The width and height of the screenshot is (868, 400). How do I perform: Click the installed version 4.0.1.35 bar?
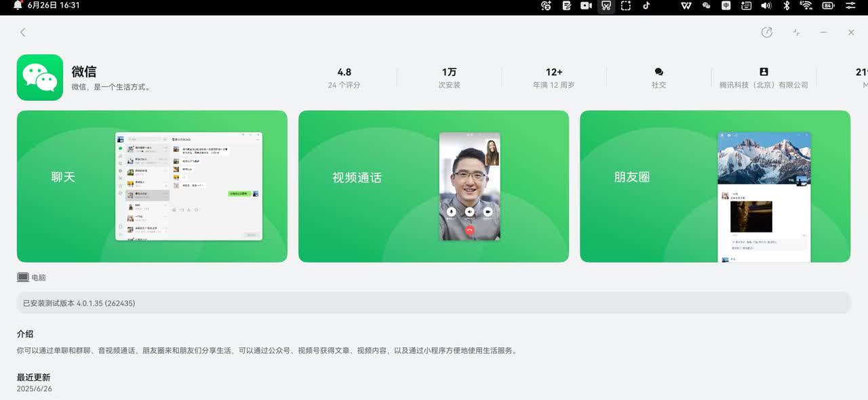433,303
